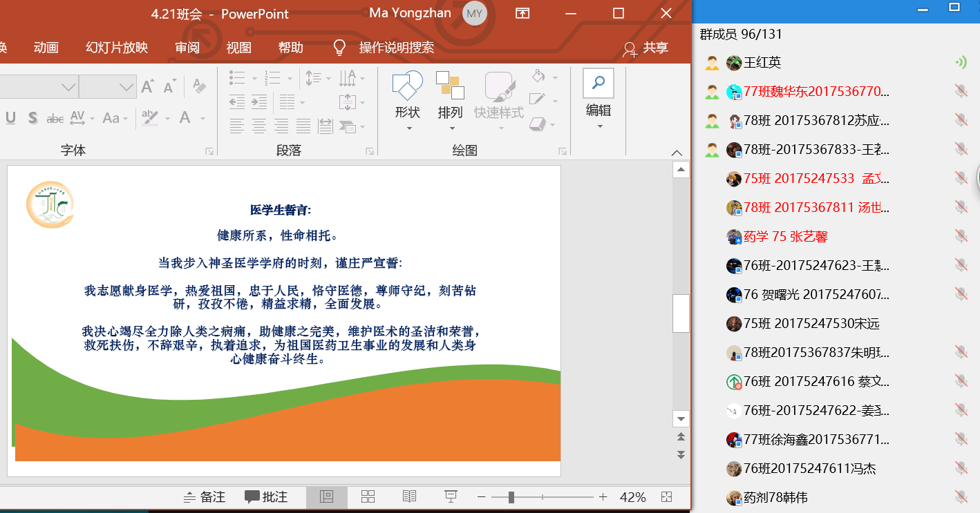This screenshot has width=980, height=513.
Task: Open the 备注 notes pane
Action: (205, 497)
